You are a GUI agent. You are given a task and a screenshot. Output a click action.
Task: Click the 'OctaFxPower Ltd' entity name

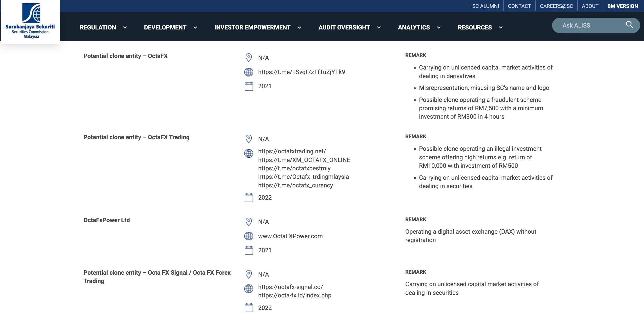[107, 220]
